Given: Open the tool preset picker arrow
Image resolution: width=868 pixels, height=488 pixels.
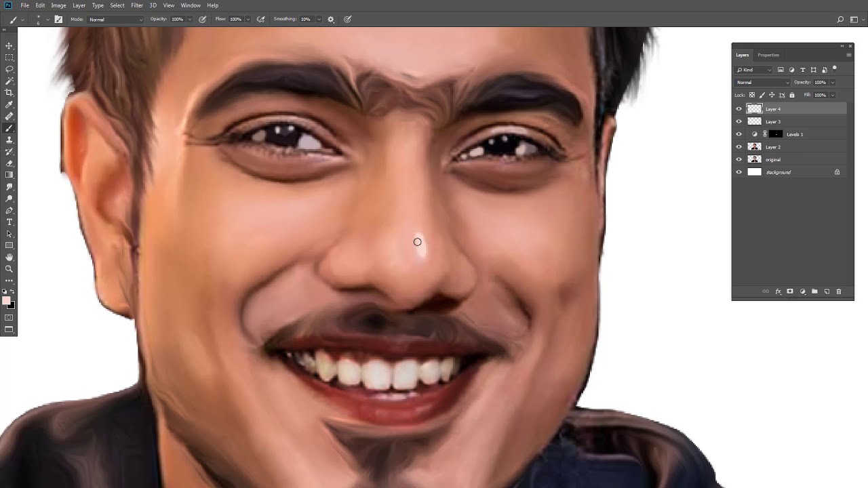Looking at the screenshot, I should [22, 19].
